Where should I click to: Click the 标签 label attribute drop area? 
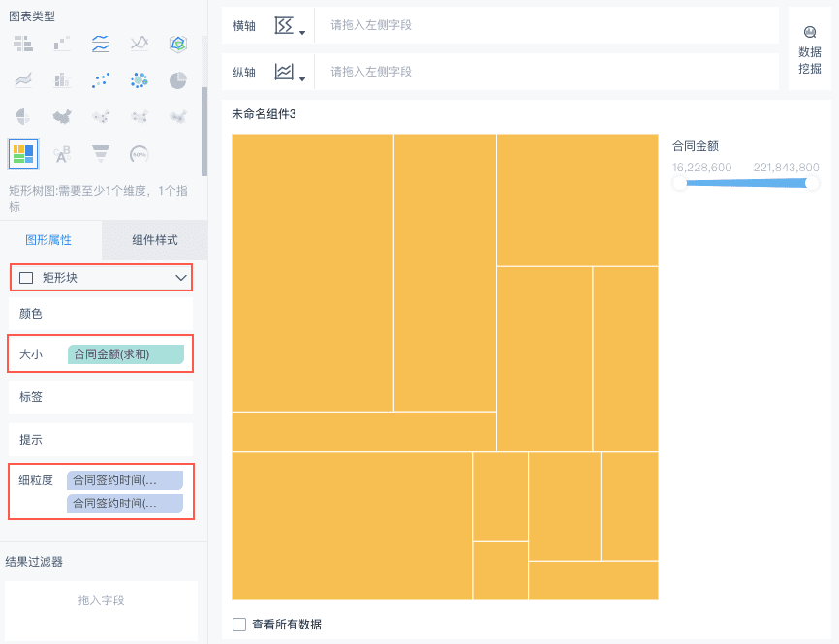(x=101, y=397)
